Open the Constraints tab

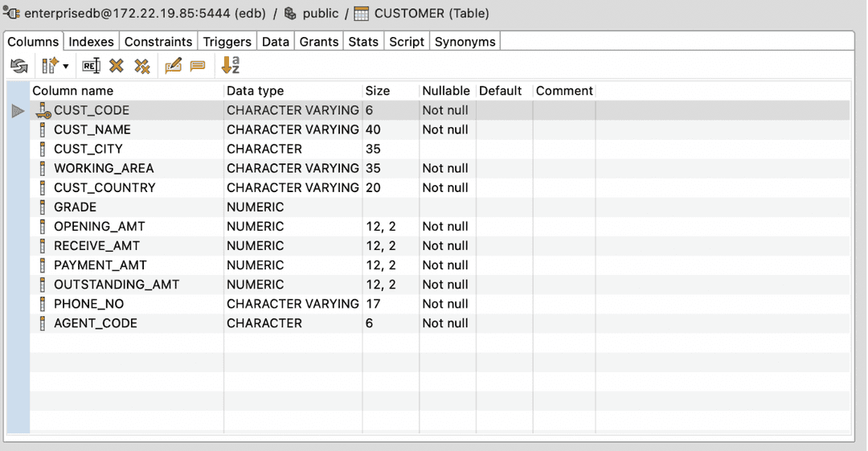point(158,42)
